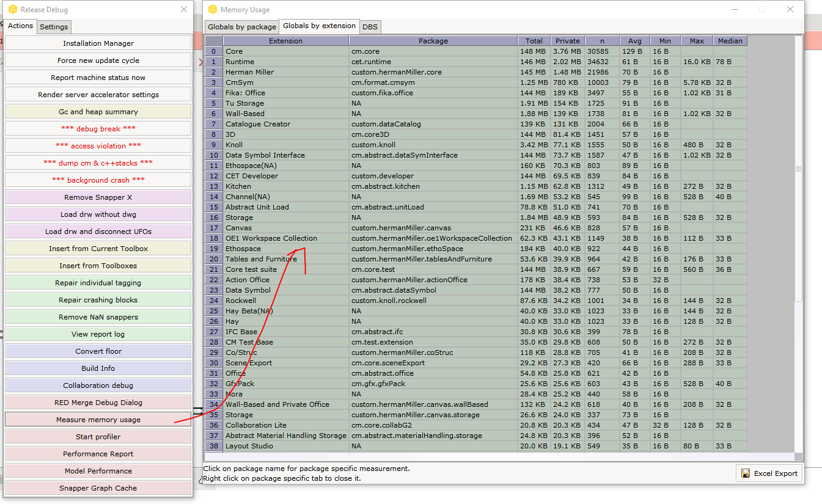Click the Memory Usage window title icon
Image resolution: width=822 pixels, height=504 pixels.
[212, 9]
